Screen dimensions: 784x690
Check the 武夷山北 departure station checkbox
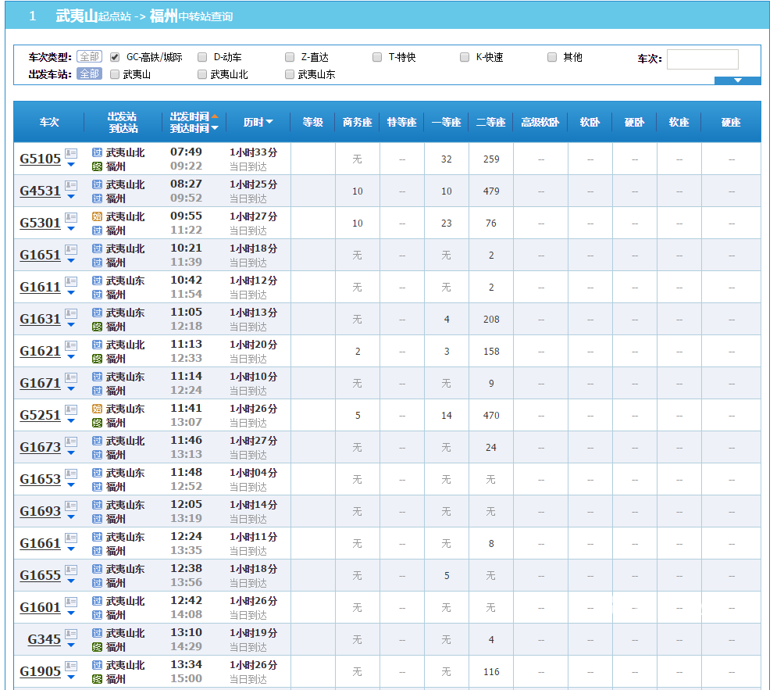pos(202,74)
